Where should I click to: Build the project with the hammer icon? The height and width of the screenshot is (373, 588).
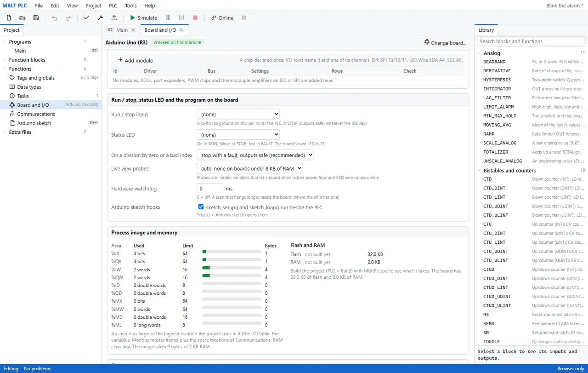pos(100,18)
